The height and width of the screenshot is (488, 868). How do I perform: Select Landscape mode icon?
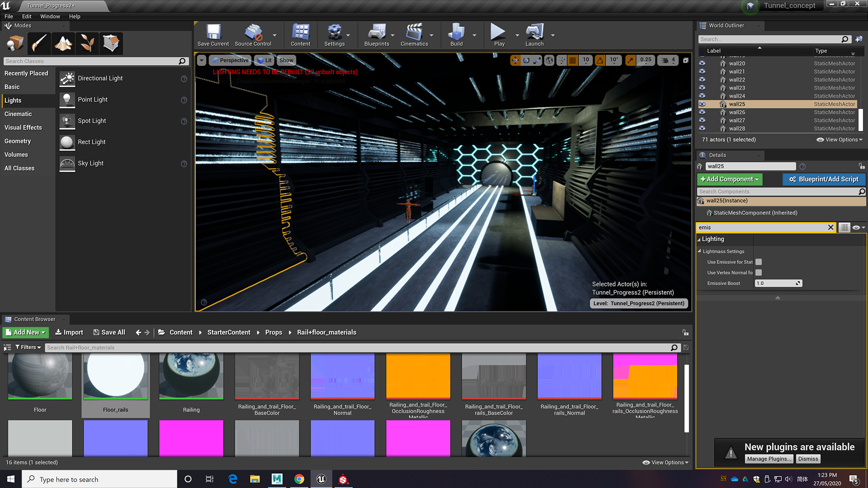63,43
